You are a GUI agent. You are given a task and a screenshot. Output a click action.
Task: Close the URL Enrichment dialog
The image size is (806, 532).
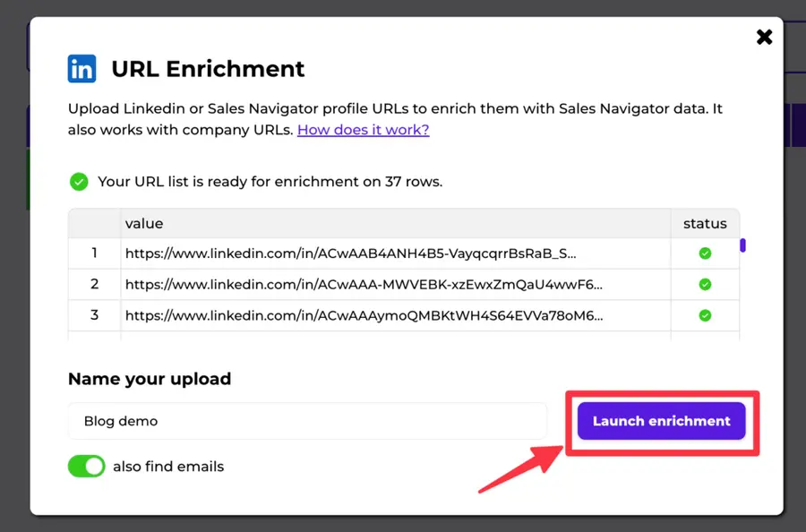pyautogui.click(x=764, y=37)
